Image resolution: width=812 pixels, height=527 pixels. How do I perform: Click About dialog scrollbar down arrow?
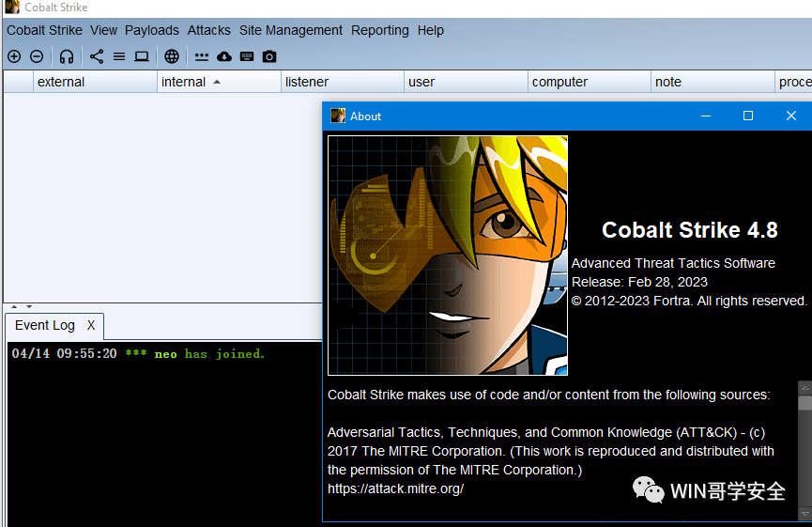pos(804,514)
